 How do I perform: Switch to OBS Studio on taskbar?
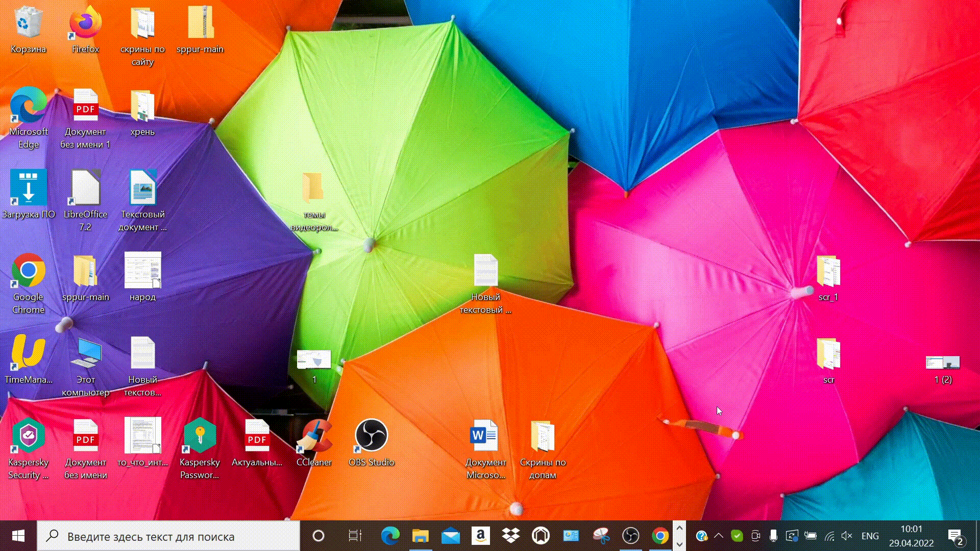pyautogui.click(x=631, y=536)
